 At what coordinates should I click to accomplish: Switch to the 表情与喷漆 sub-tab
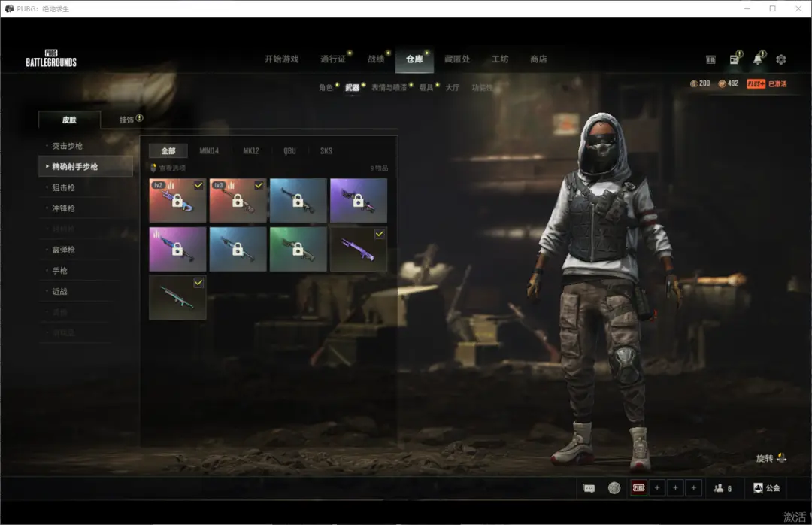(389, 87)
